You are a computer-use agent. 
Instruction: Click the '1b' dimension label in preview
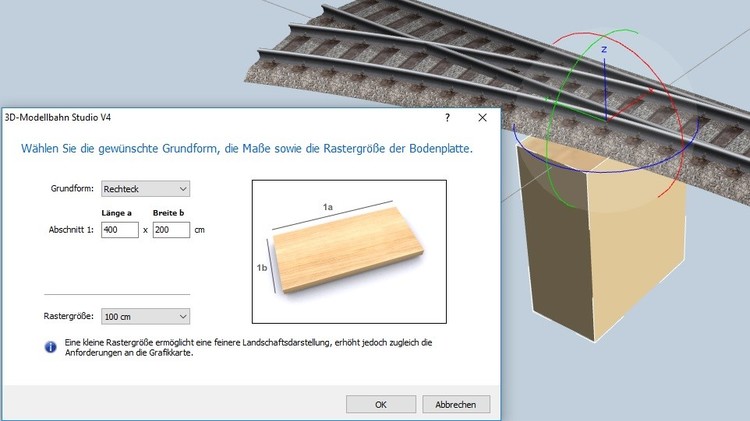[262, 268]
